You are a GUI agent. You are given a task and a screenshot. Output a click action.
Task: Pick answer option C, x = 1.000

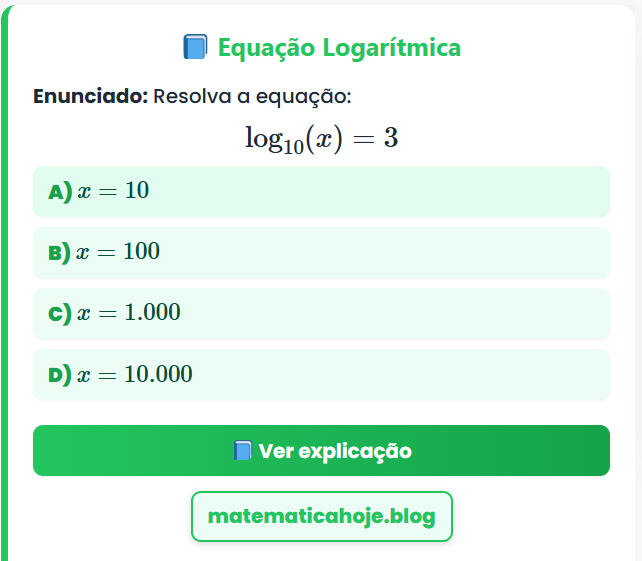(x=321, y=313)
